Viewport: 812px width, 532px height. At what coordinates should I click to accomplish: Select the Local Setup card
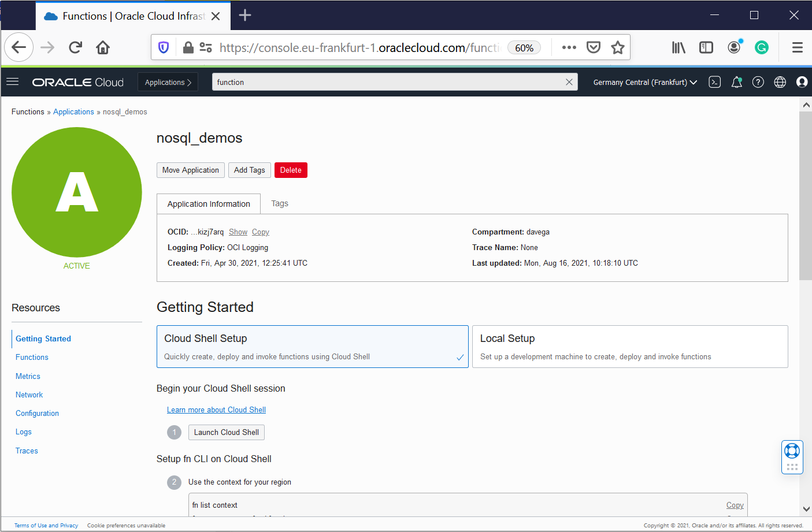click(x=630, y=347)
